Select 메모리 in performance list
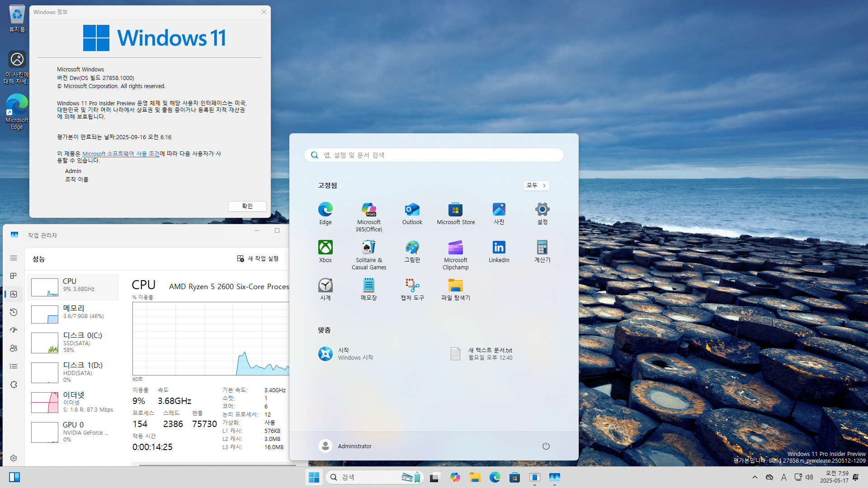The height and width of the screenshot is (488, 868). [x=73, y=313]
